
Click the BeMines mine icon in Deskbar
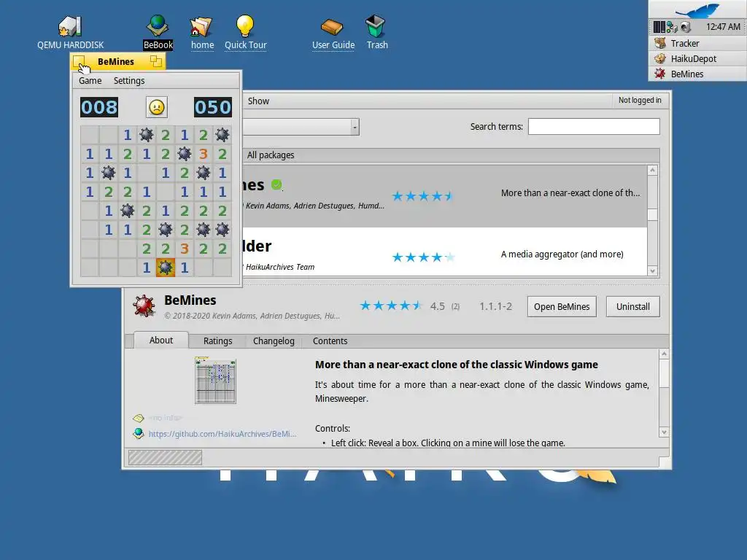(x=659, y=74)
